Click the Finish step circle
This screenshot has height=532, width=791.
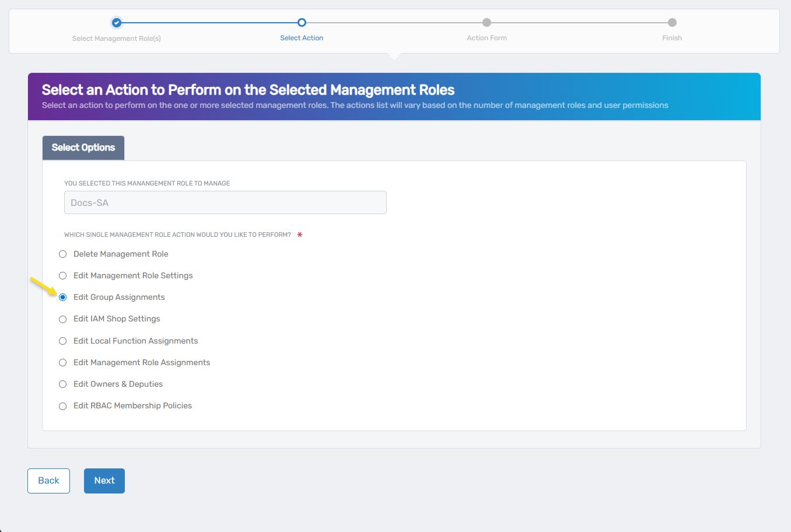[672, 23]
